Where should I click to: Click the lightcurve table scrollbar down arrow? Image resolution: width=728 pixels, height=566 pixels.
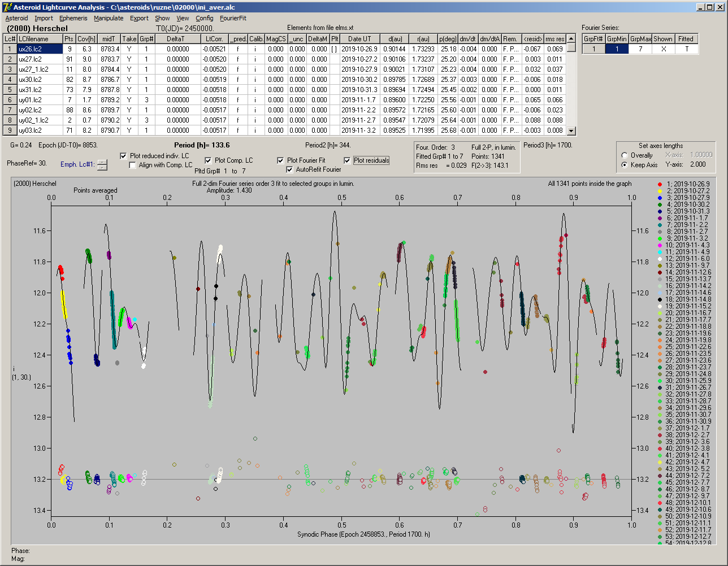571,131
